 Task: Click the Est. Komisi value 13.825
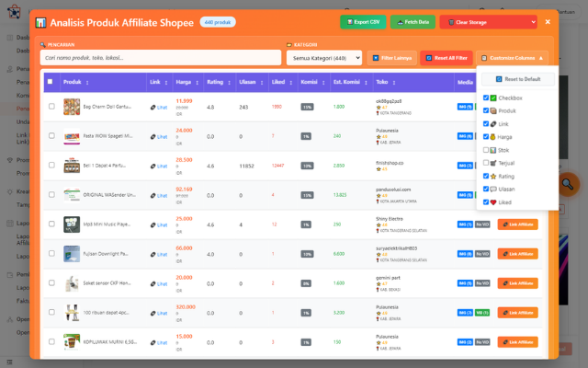(340, 195)
